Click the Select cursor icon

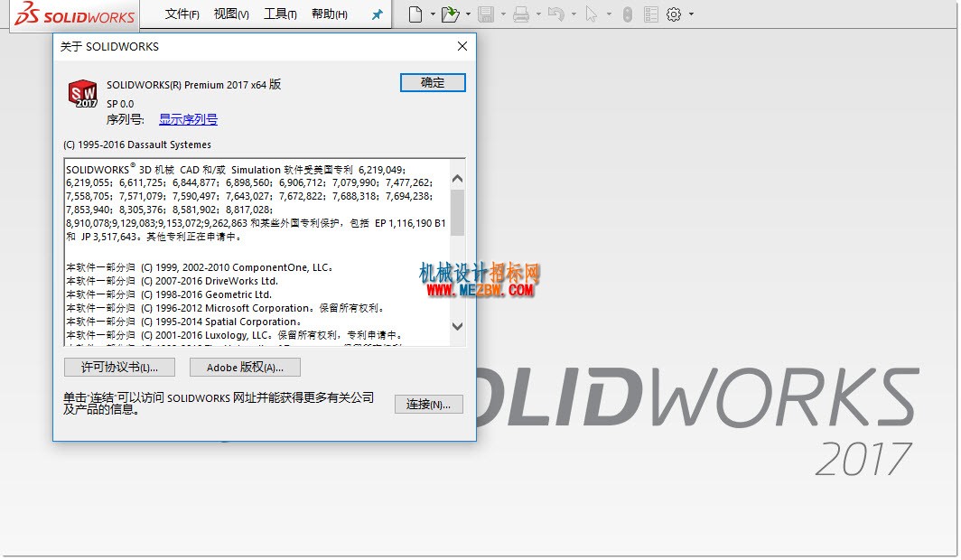pyautogui.click(x=592, y=14)
